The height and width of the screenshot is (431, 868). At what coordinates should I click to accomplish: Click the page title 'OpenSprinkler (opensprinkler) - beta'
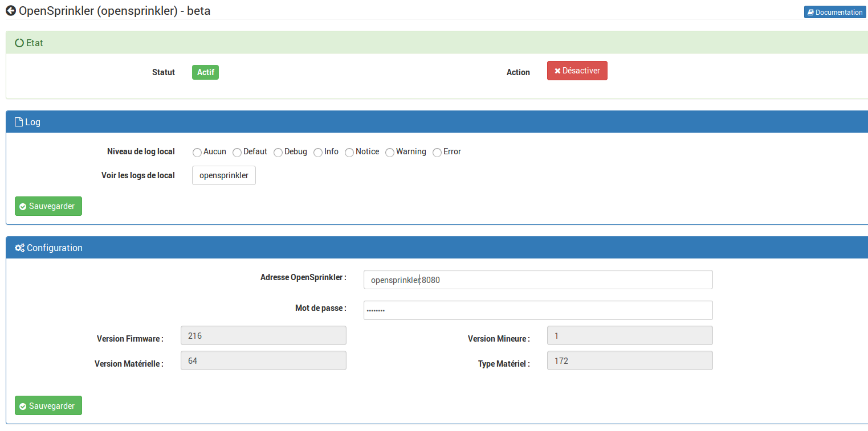[x=115, y=10]
